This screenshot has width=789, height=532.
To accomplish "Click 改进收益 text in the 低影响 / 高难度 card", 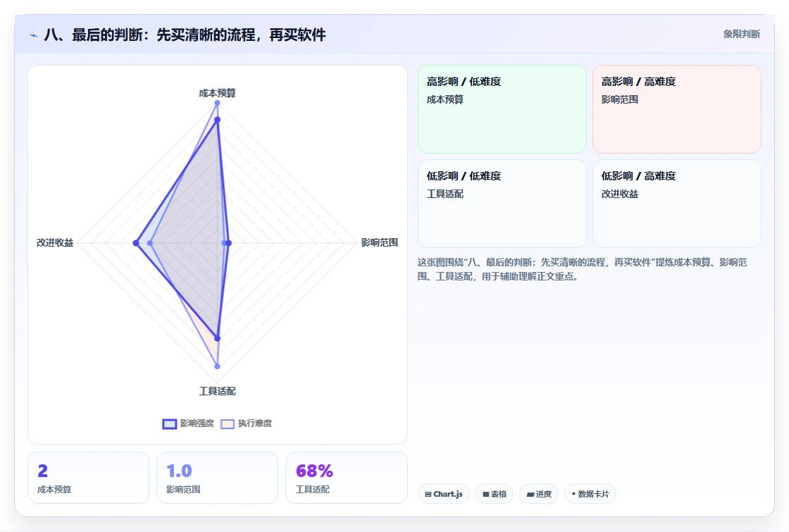I will tap(619, 194).
